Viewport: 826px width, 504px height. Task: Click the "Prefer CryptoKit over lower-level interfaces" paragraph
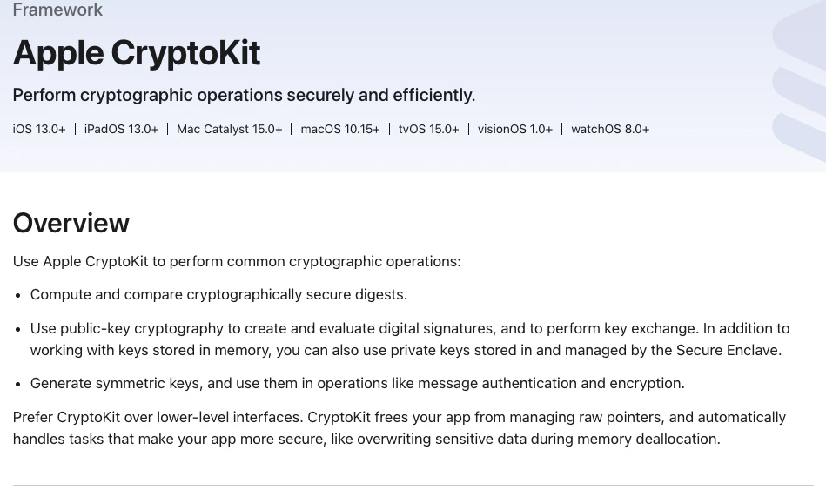pos(400,428)
